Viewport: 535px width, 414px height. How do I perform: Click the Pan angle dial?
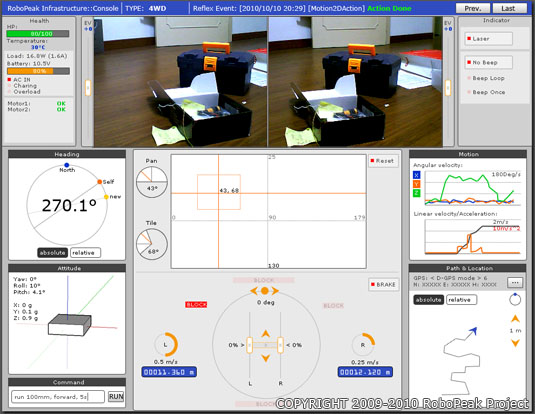pos(151,182)
